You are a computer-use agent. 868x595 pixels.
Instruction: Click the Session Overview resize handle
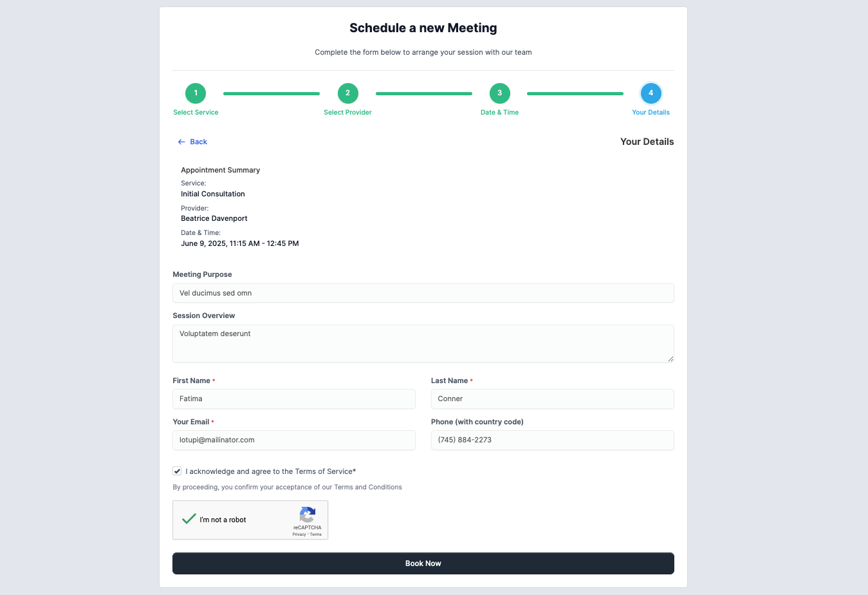tap(670, 359)
